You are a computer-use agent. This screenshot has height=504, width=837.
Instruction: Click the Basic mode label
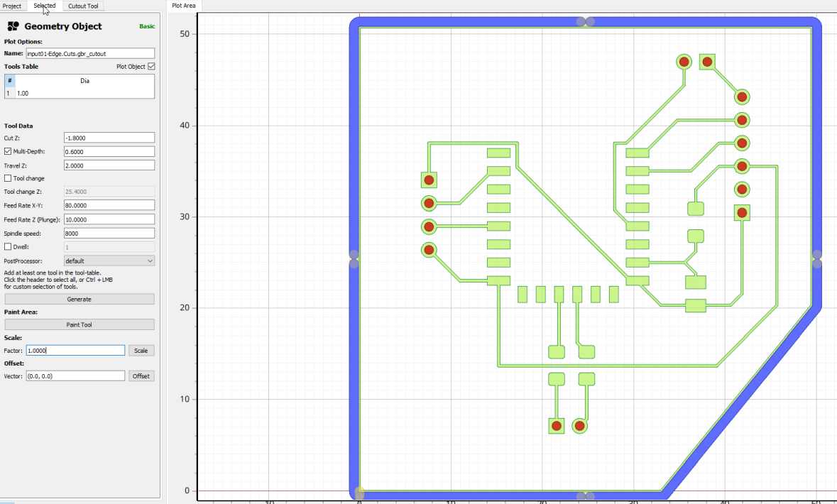(147, 26)
